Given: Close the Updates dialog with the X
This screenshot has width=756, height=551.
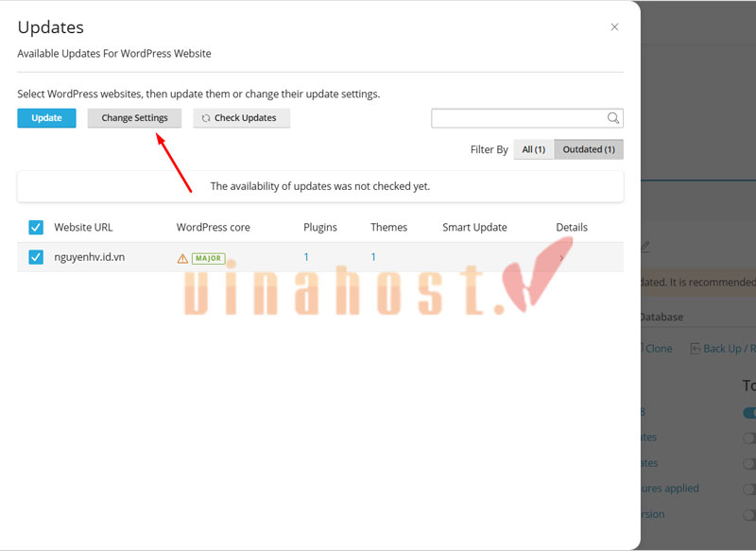Looking at the screenshot, I should pyautogui.click(x=614, y=27).
